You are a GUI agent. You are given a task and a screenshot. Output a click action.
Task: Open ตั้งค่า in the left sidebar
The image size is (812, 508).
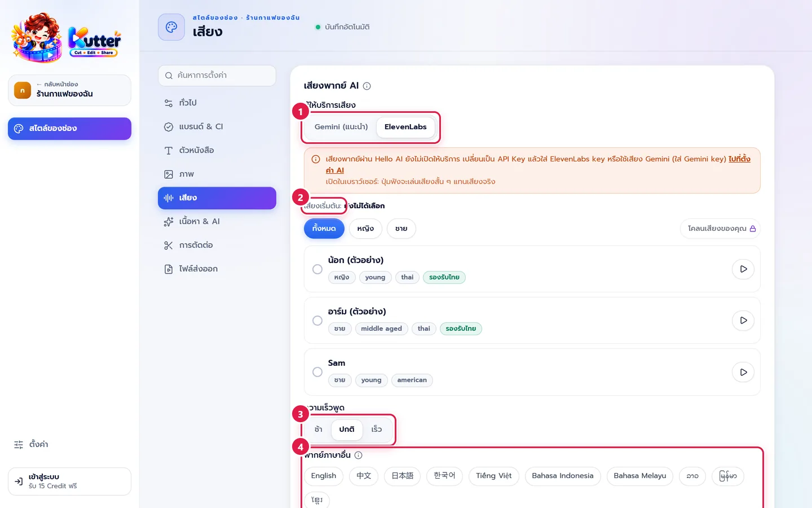coord(69,445)
